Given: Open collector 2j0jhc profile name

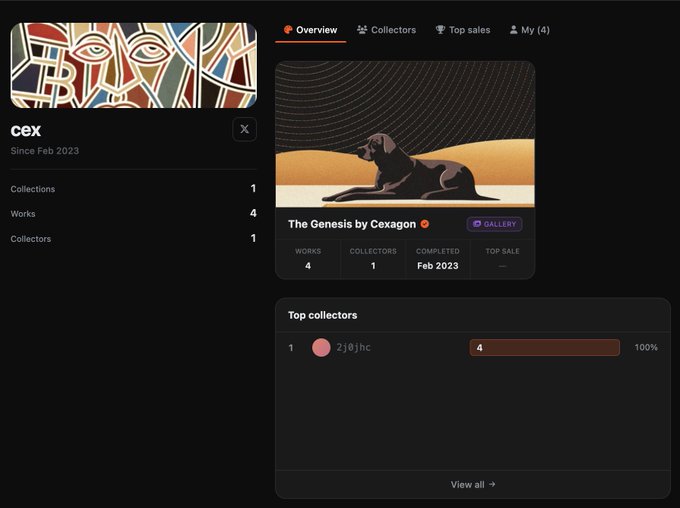Looking at the screenshot, I should point(353,347).
